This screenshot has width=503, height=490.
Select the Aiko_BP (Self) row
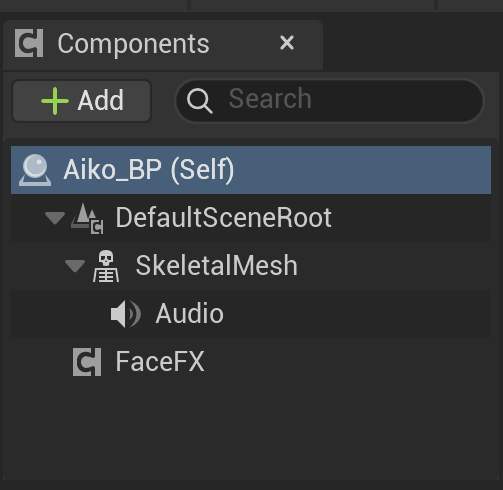point(251,170)
